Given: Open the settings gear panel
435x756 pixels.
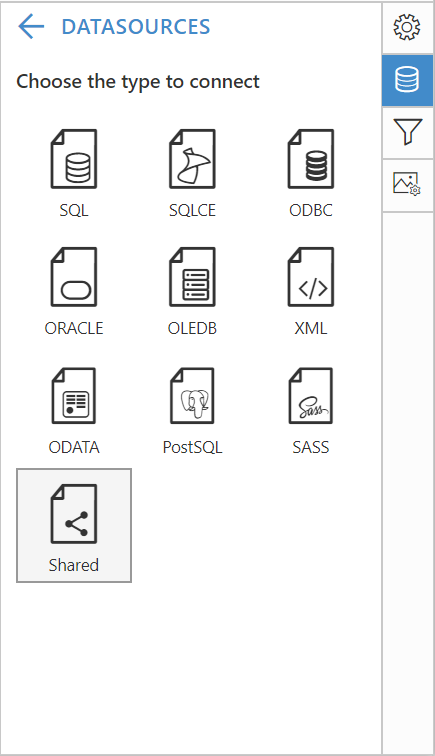Looking at the screenshot, I should tap(407, 27).
